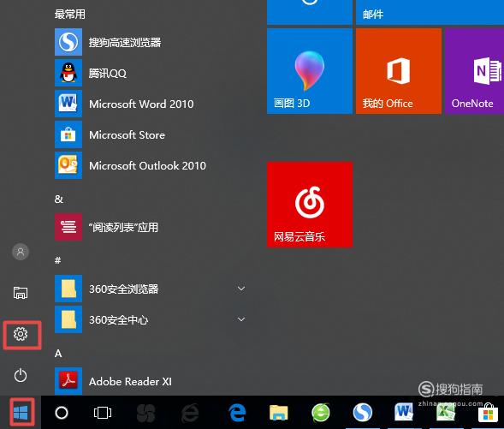This screenshot has height=429, width=504.
Task: Click the 最常用 section header
Action: [x=70, y=15]
